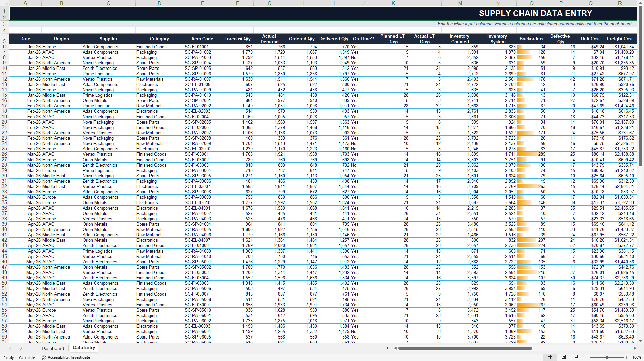Select row 6 header
Screen dimensions: 644x361
pos(4,47)
